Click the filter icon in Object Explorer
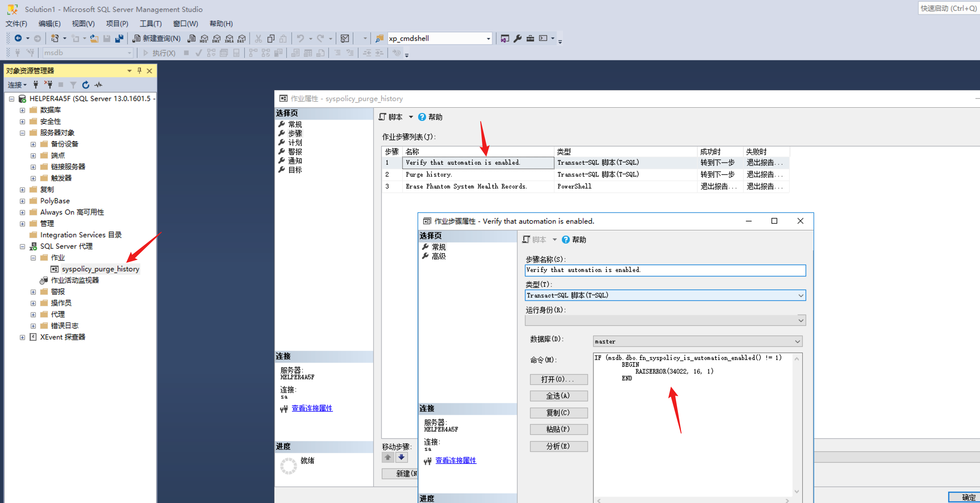 [73, 85]
